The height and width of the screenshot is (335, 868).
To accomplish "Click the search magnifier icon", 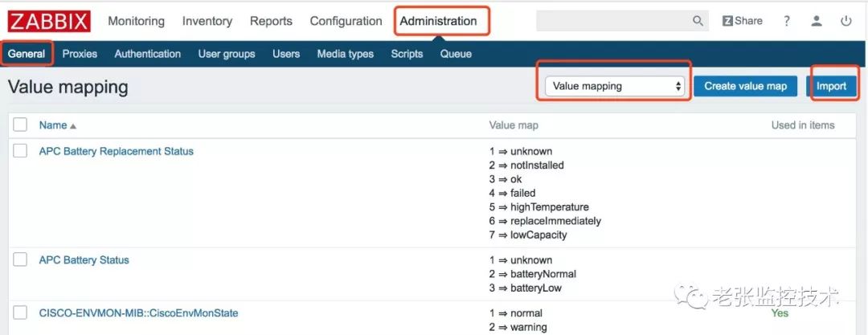I will pyautogui.click(x=698, y=22).
